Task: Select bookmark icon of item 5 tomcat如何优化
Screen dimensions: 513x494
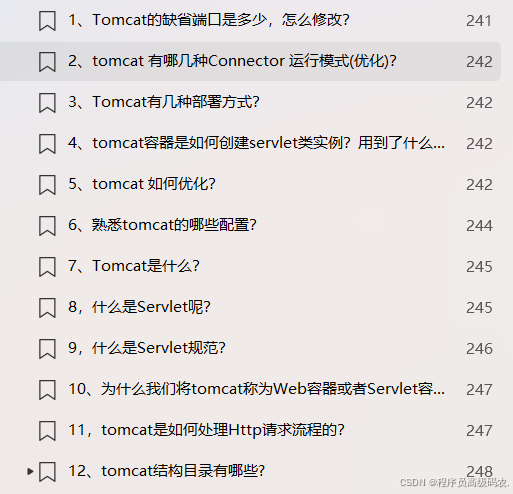Action: [47, 185]
